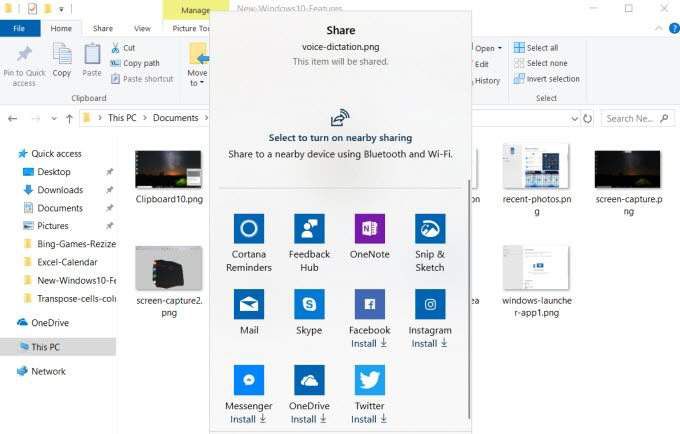Click Select all in ribbon
The height and width of the screenshot is (434, 680).
(x=536, y=48)
